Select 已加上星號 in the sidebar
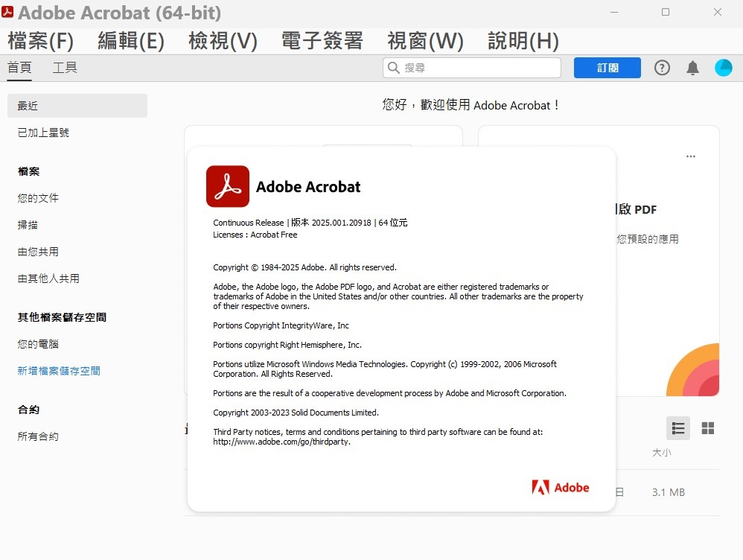The height and width of the screenshot is (560, 743). [x=43, y=133]
